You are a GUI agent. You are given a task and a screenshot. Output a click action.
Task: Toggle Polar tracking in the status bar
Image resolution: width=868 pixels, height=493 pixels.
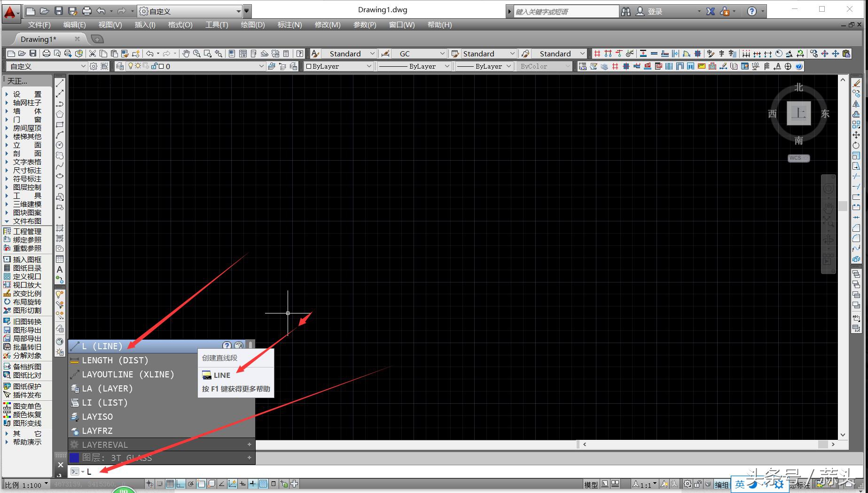(x=191, y=484)
